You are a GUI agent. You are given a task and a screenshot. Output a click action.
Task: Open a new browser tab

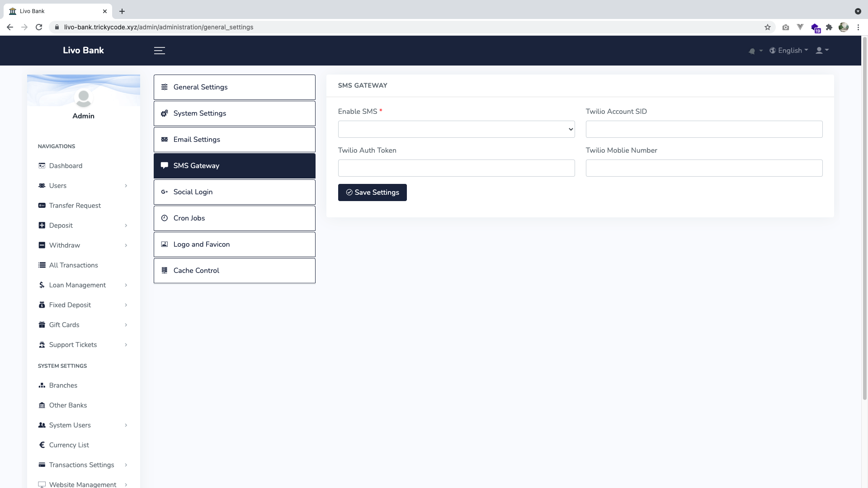122,11
